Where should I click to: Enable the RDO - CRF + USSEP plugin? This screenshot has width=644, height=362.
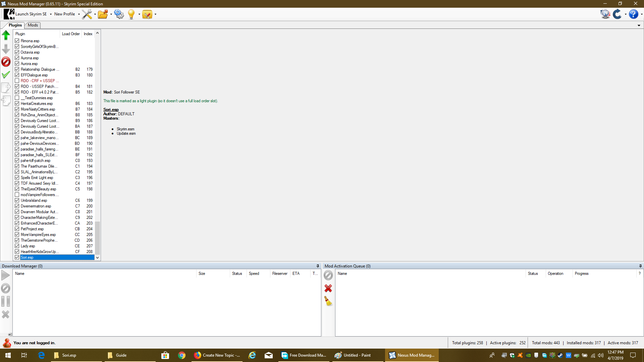tap(17, 81)
